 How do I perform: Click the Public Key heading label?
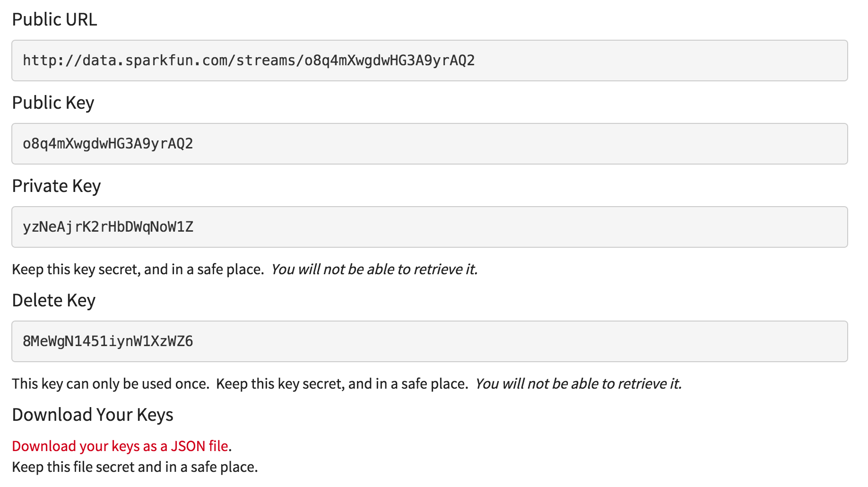pyautogui.click(x=53, y=103)
